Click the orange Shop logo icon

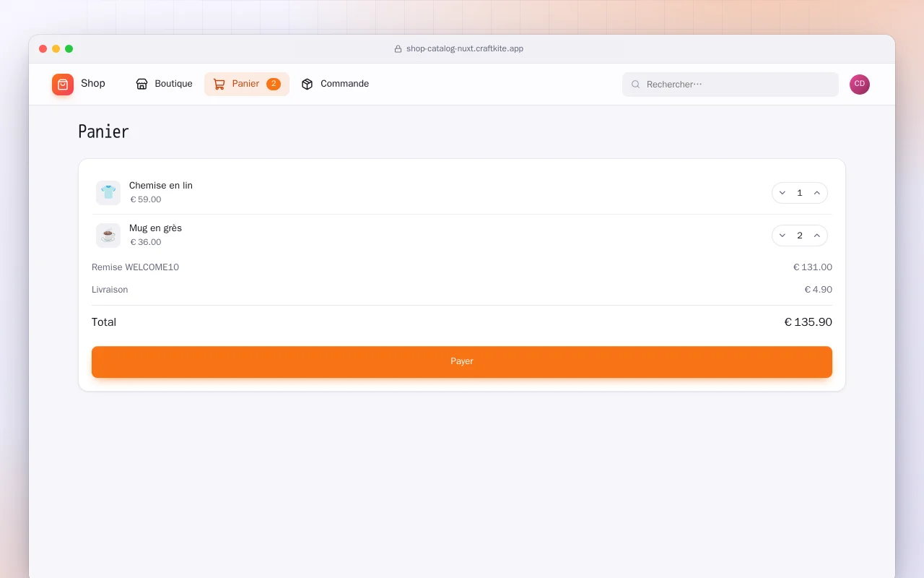click(63, 85)
